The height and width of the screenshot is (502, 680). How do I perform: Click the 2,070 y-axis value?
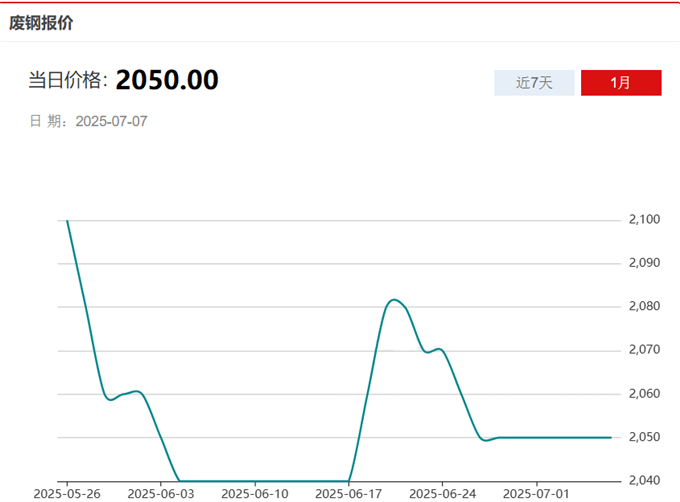click(x=644, y=350)
